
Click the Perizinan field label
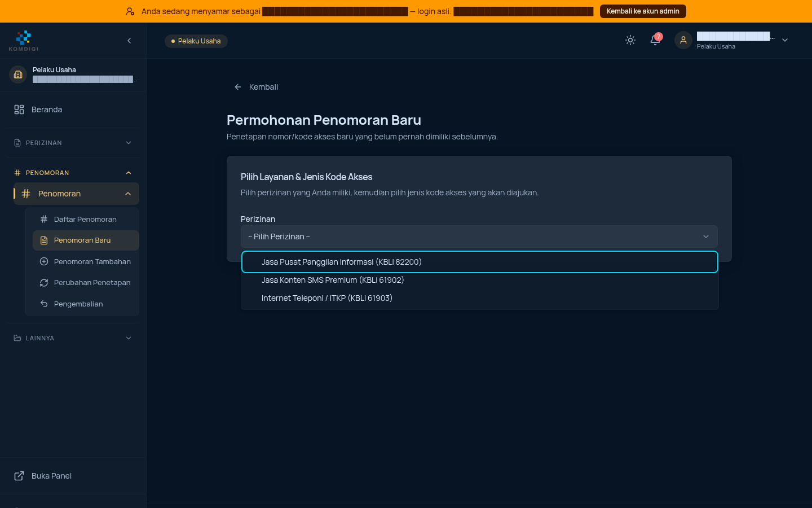pos(258,219)
